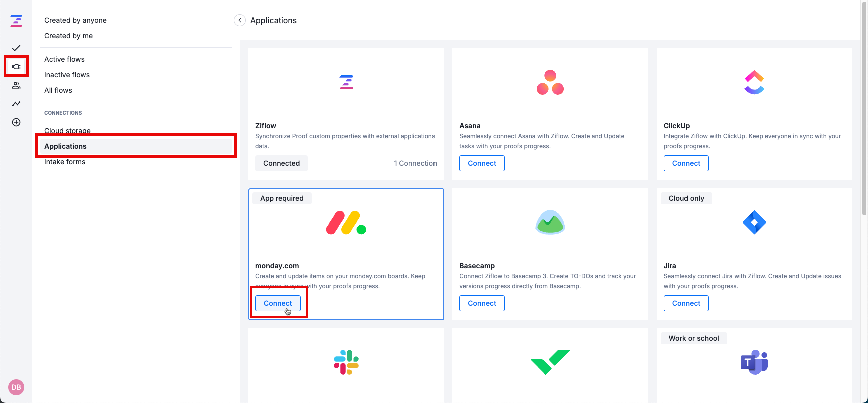Click the Slack app logo

click(x=346, y=362)
